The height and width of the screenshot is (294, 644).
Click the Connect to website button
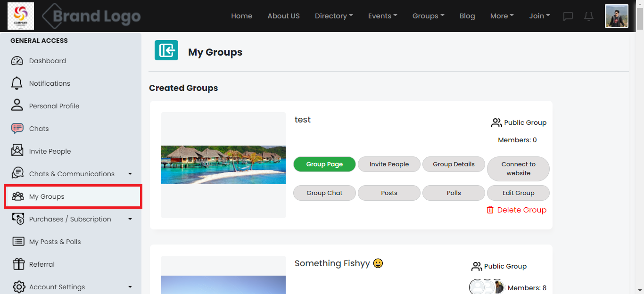coord(518,169)
